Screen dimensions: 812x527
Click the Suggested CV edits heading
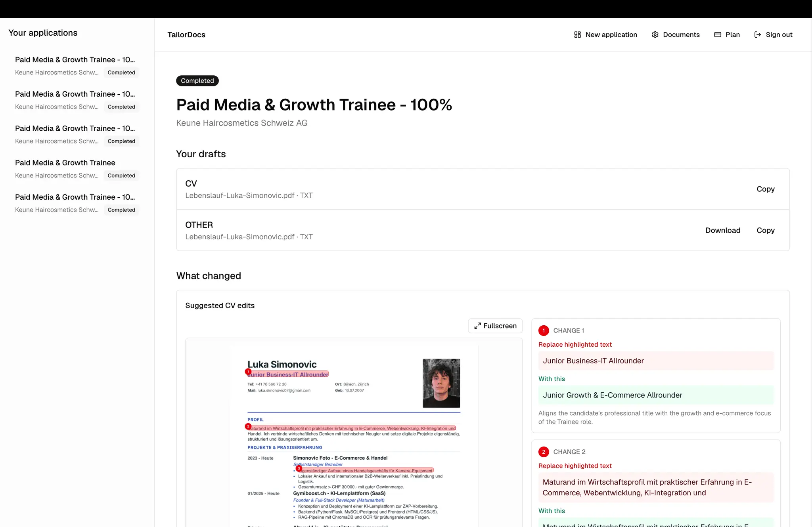tap(220, 306)
